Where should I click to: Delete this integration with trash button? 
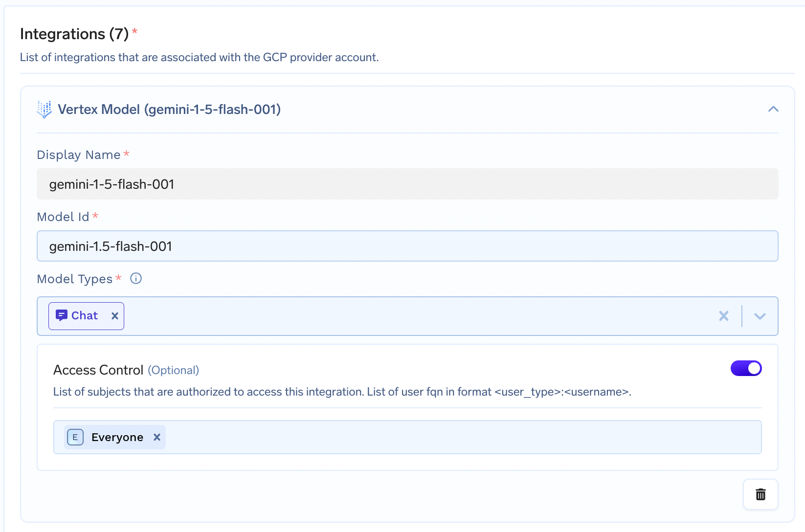click(760, 494)
